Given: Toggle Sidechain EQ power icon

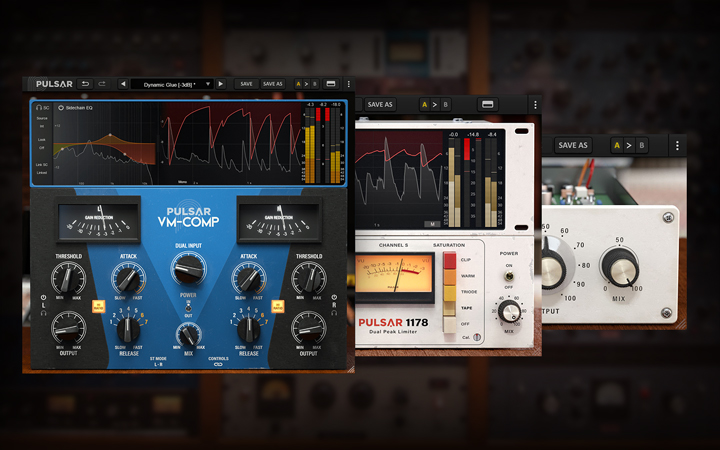Looking at the screenshot, I should [61, 107].
